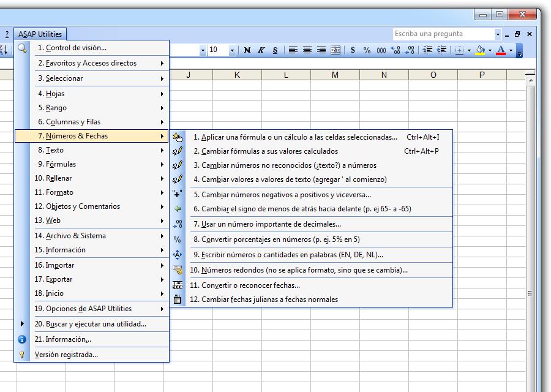Open the font size dropdown arrow

point(232,50)
